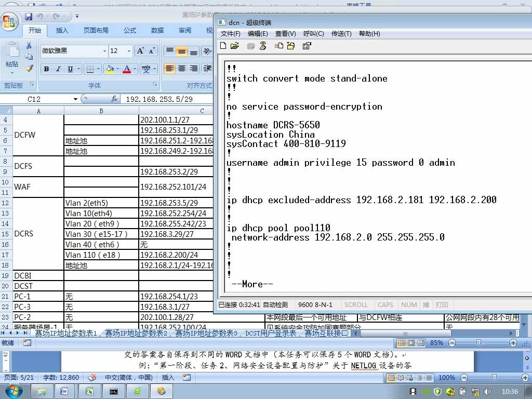This screenshot has width=532, height=399.
Task: Open the 公式 ribbon tab
Action: [129, 31]
